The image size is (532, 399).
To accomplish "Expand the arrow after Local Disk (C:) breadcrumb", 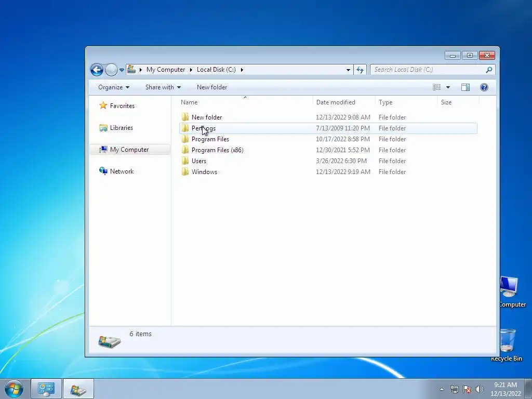I will pyautogui.click(x=242, y=70).
